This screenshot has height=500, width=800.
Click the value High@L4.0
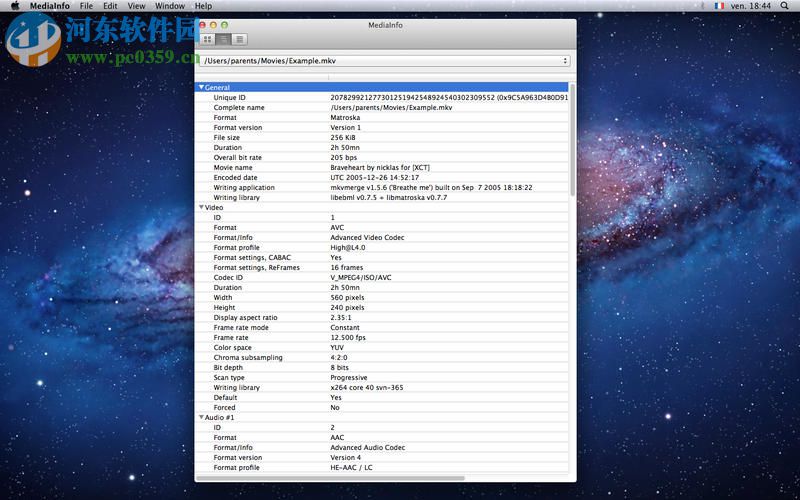[x=348, y=247]
